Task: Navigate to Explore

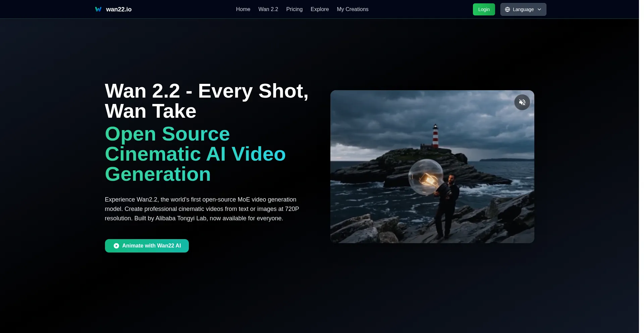Action: pos(320,9)
